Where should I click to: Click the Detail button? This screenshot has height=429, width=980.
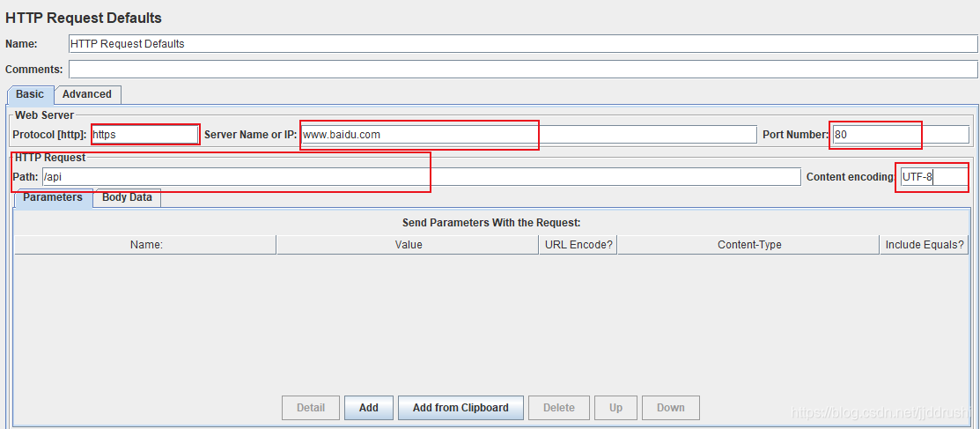click(x=311, y=408)
